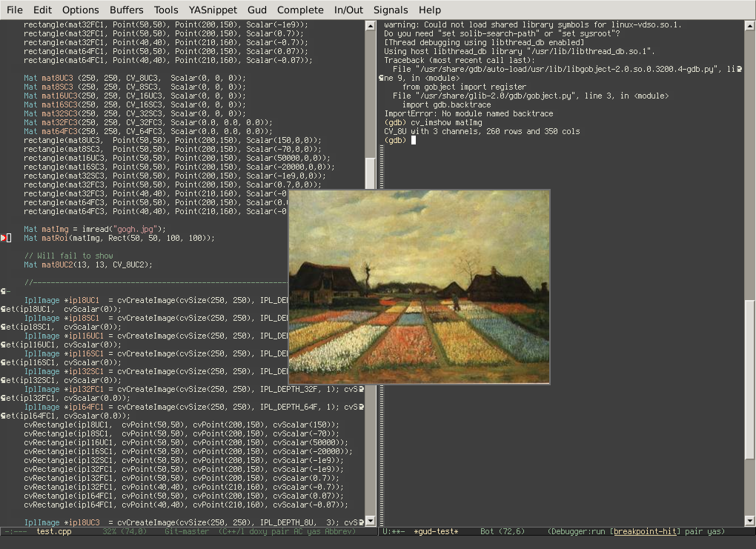Screen dimensions: 756x549
Task: Click the line continuation arrow after gdb.py path
Action: [x=739, y=70]
